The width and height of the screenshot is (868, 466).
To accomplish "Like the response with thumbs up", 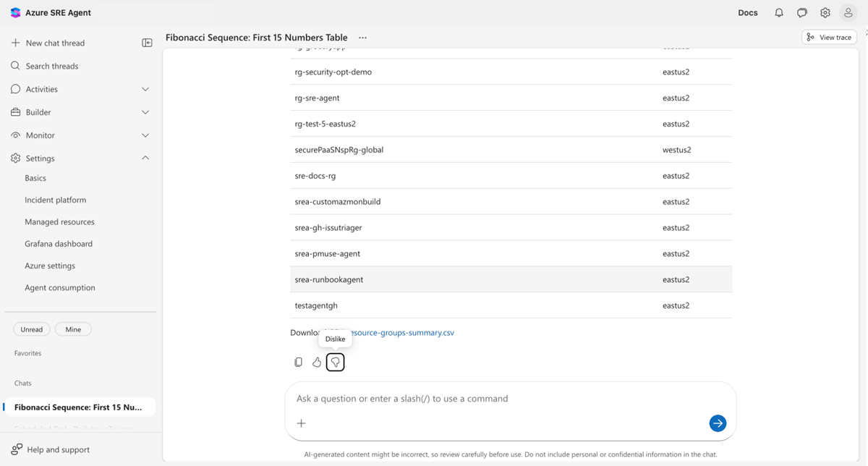I will point(316,362).
